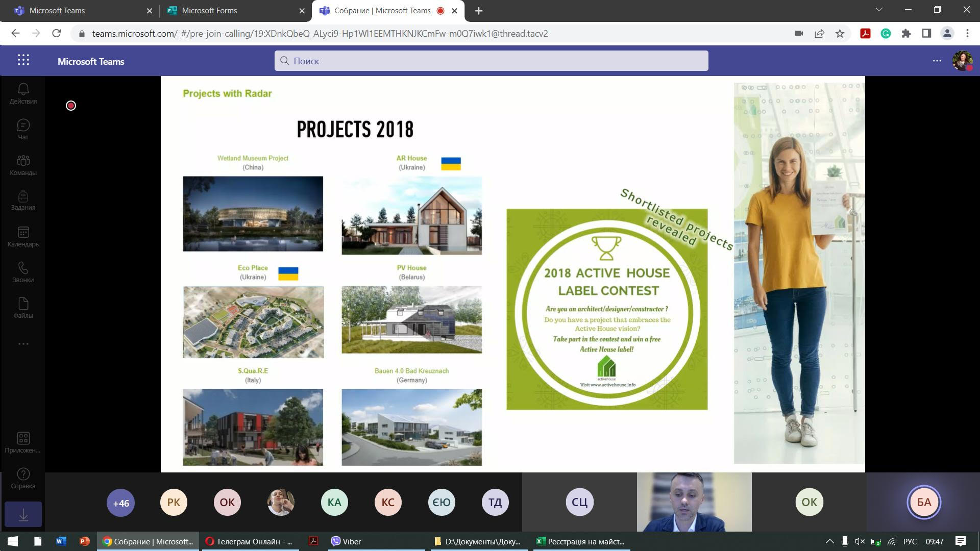The width and height of the screenshot is (980, 551).
Task: Open the Чат chat icon
Action: coord(23,130)
